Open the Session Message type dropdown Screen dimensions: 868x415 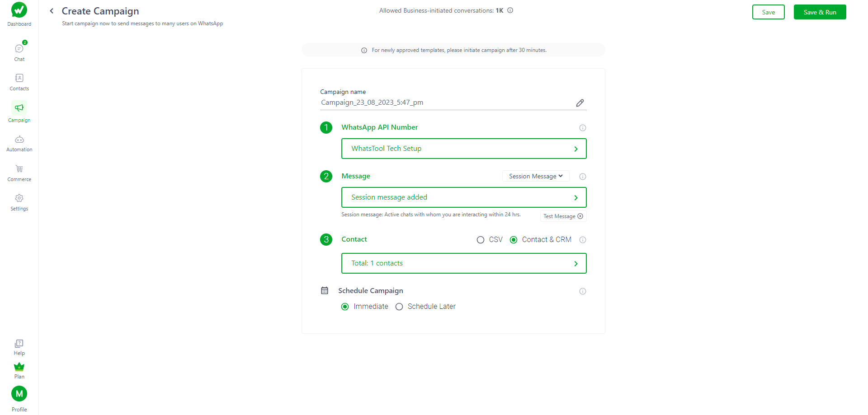coord(535,176)
